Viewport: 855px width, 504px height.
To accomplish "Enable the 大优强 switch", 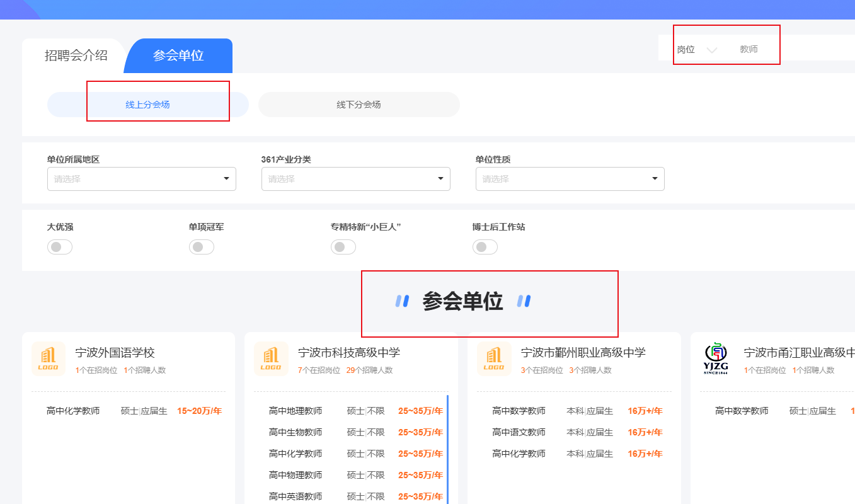I will click(x=60, y=247).
